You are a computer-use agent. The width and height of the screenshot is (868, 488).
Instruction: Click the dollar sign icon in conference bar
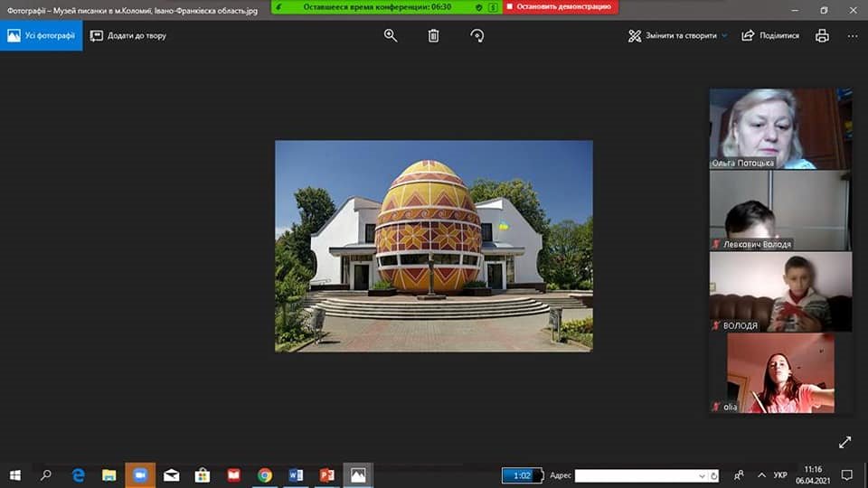click(x=492, y=7)
